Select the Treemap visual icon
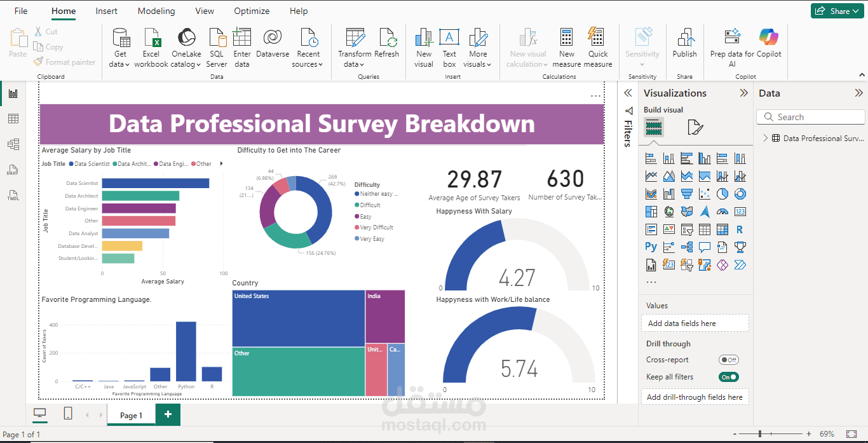Screen dimensions: 868x443 (x=651, y=212)
